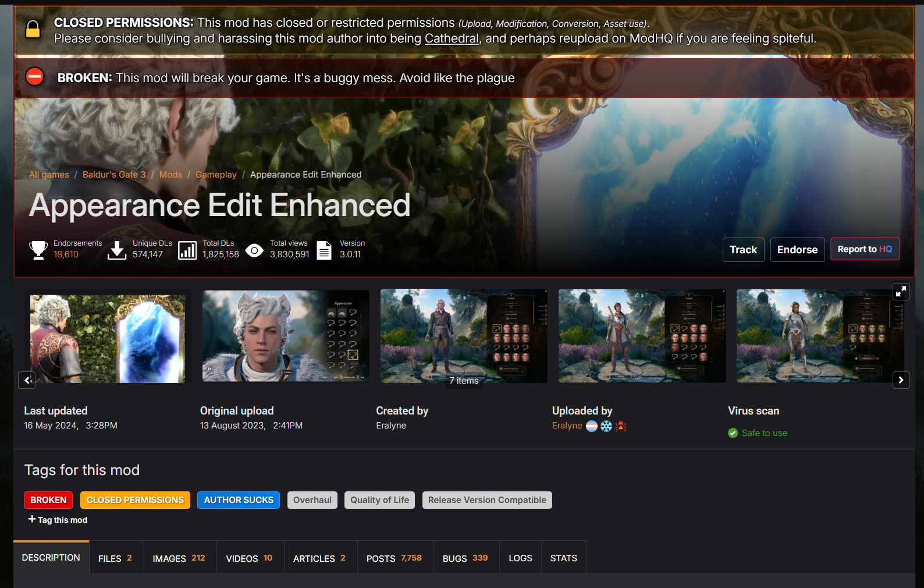Open the Description tab
Viewport: 924px width, 588px height.
point(51,557)
